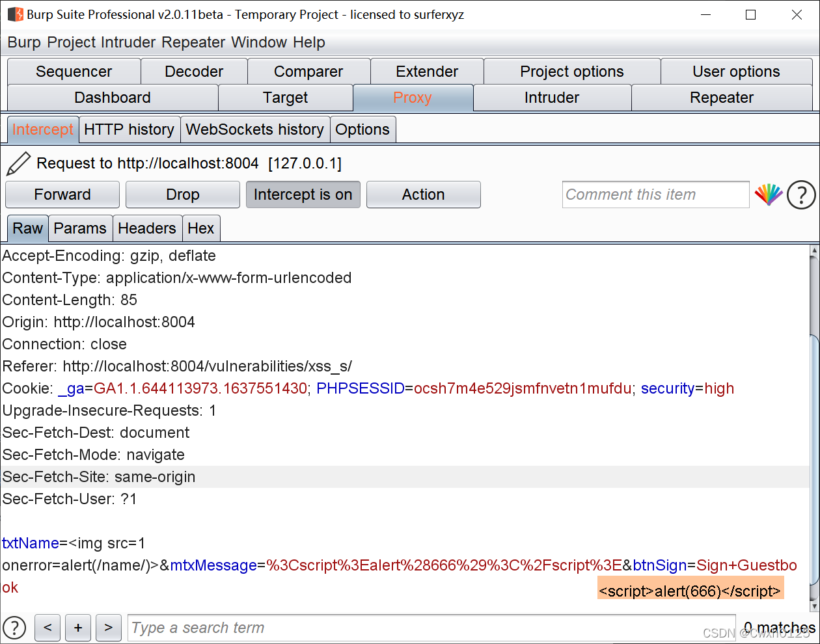Screen dimensions: 820x644
Task: Open the HTTP history sub-tab
Action: (130, 129)
